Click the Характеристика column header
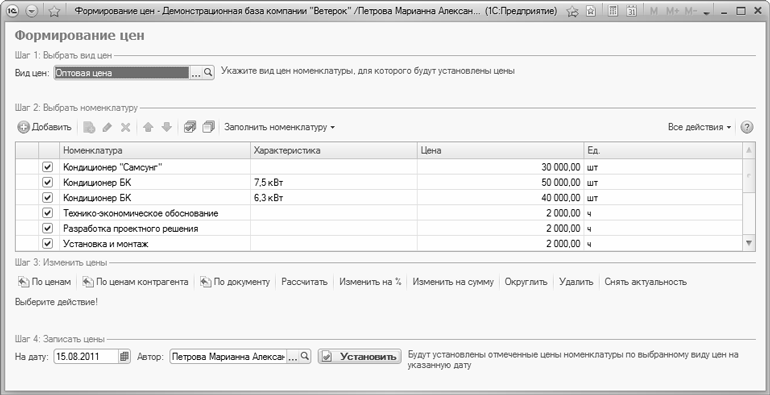The height and width of the screenshot is (395, 770). click(334, 151)
